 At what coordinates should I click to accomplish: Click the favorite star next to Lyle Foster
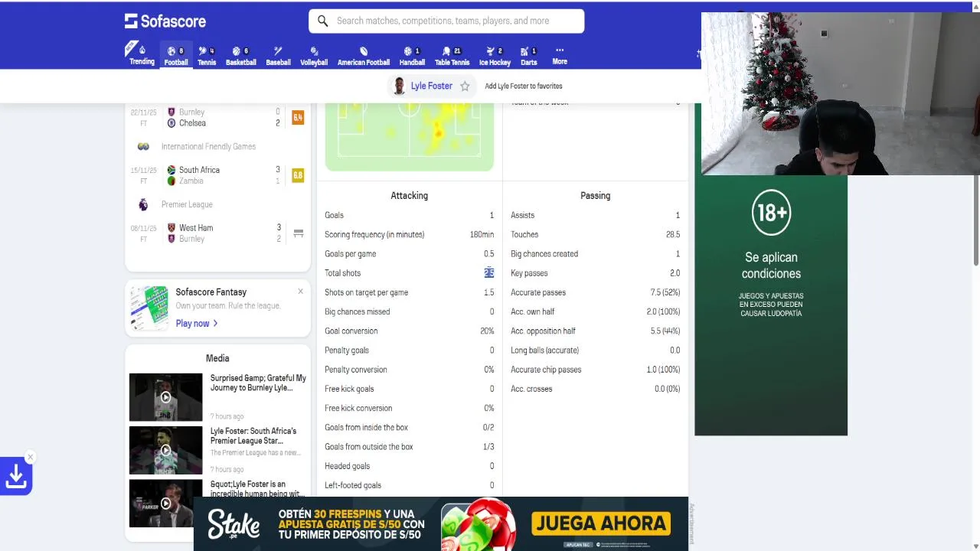465,86
